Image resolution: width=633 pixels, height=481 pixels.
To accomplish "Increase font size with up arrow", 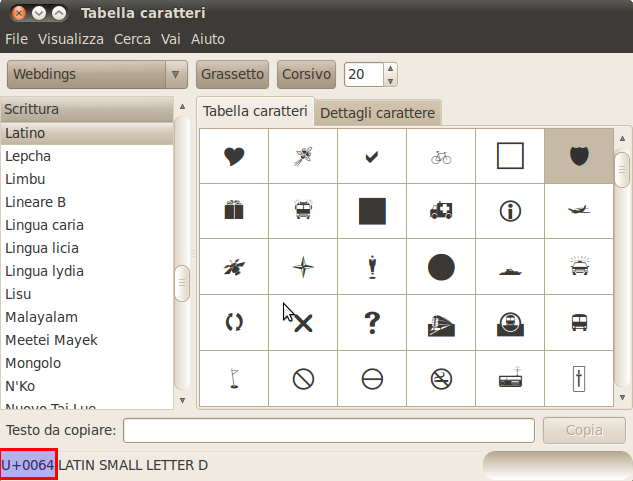I will 390,69.
